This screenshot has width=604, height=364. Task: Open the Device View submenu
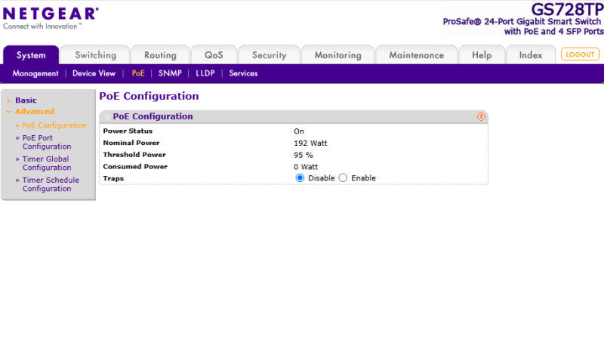[x=94, y=73]
